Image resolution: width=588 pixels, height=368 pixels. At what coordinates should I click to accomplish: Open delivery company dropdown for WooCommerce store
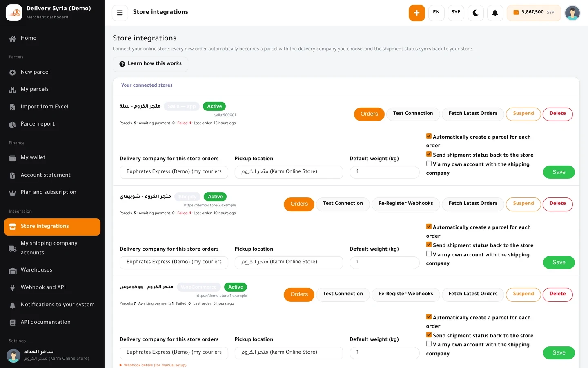[174, 353]
